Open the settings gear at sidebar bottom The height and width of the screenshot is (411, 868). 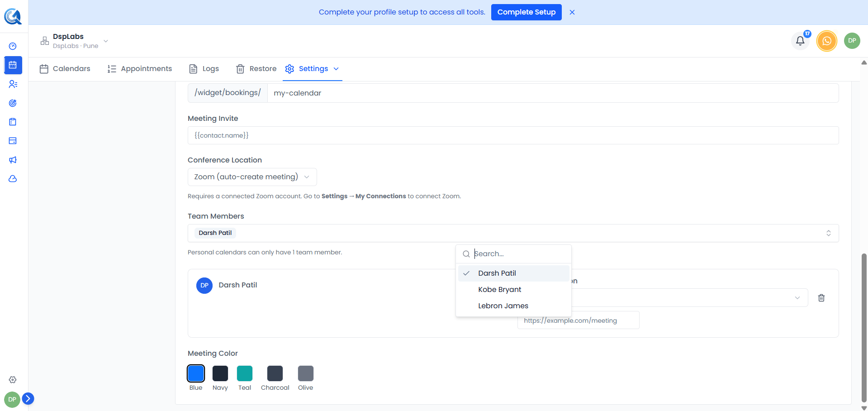tap(13, 380)
